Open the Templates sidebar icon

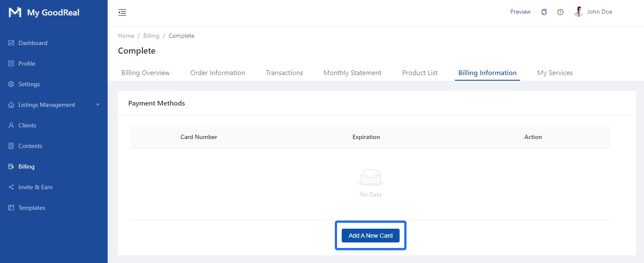11,207
